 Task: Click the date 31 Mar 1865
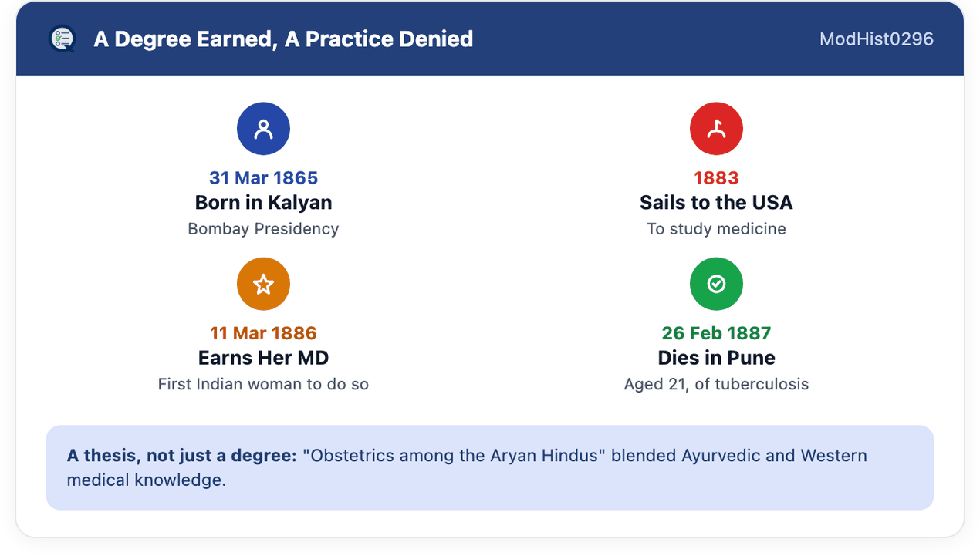coord(263,178)
